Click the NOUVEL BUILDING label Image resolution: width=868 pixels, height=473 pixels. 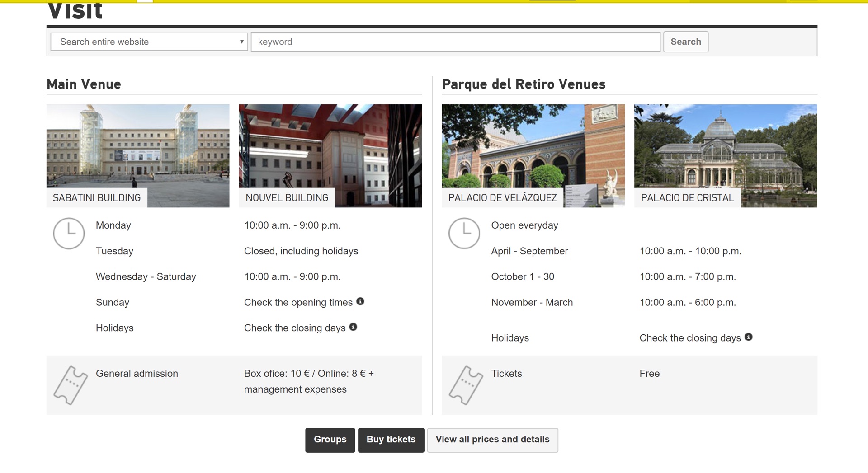[287, 198]
